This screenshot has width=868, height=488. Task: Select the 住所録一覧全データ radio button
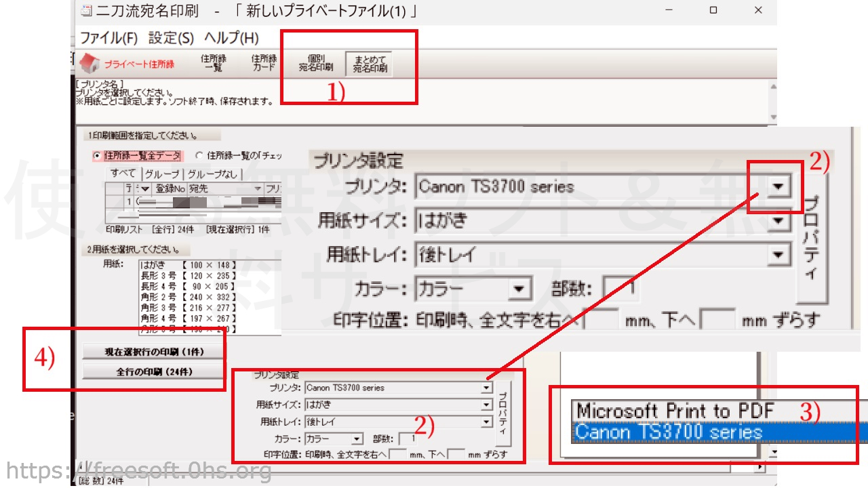click(x=97, y=156)
